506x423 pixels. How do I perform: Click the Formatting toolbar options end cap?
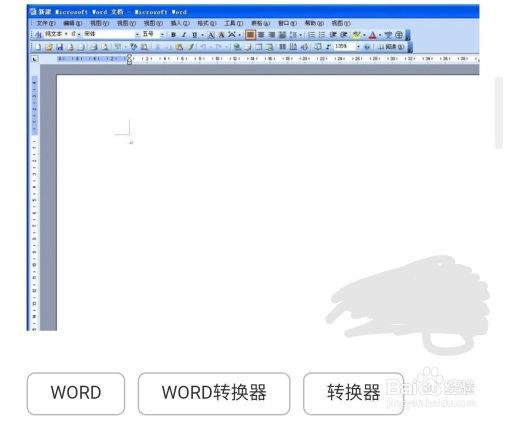coord(408,35)
